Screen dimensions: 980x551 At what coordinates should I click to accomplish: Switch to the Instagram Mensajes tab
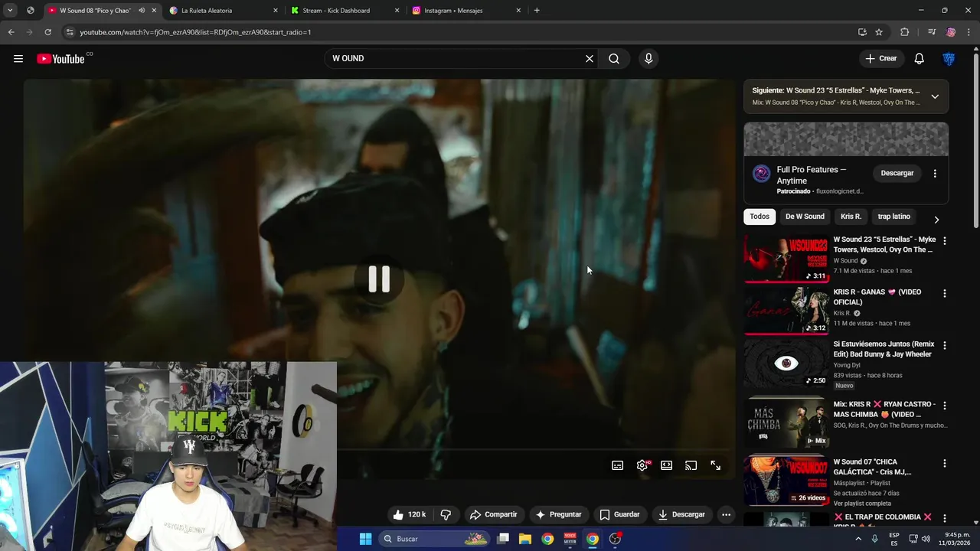(x=466, y=11)
